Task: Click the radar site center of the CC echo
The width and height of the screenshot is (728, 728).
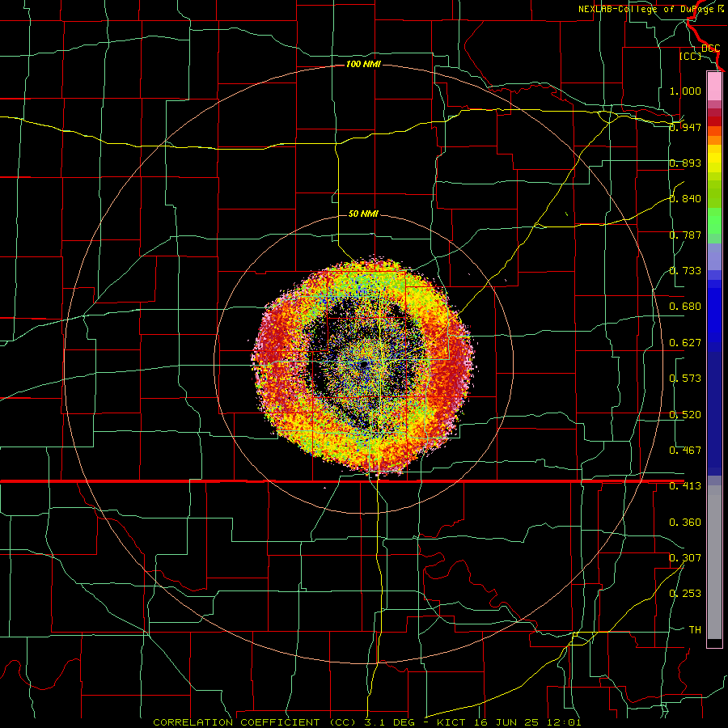Action: pyautogui.click(x=363, y=365)
